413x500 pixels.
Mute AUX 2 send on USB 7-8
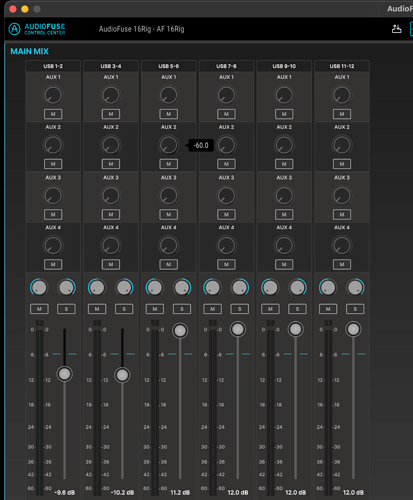[x=226, y=164]
